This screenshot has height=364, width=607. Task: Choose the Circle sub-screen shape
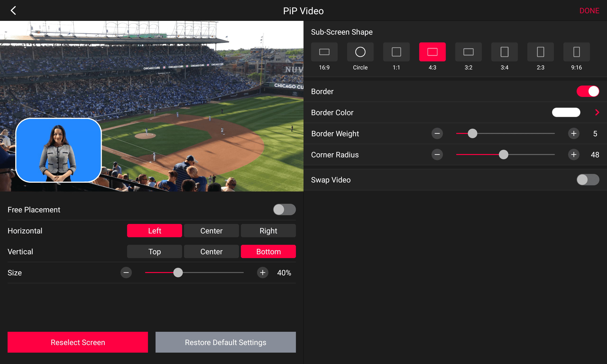(x=360, y=52)
